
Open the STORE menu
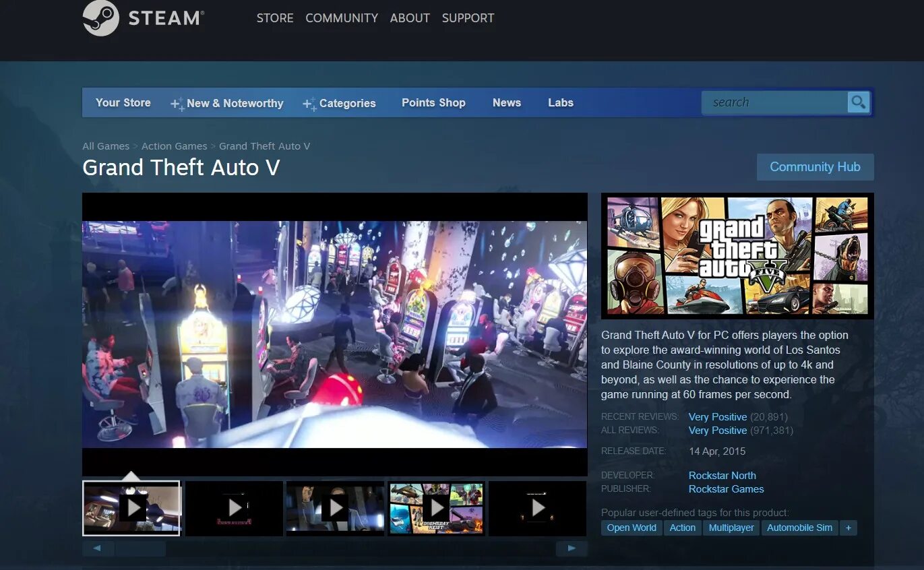(x=275, y=18)
